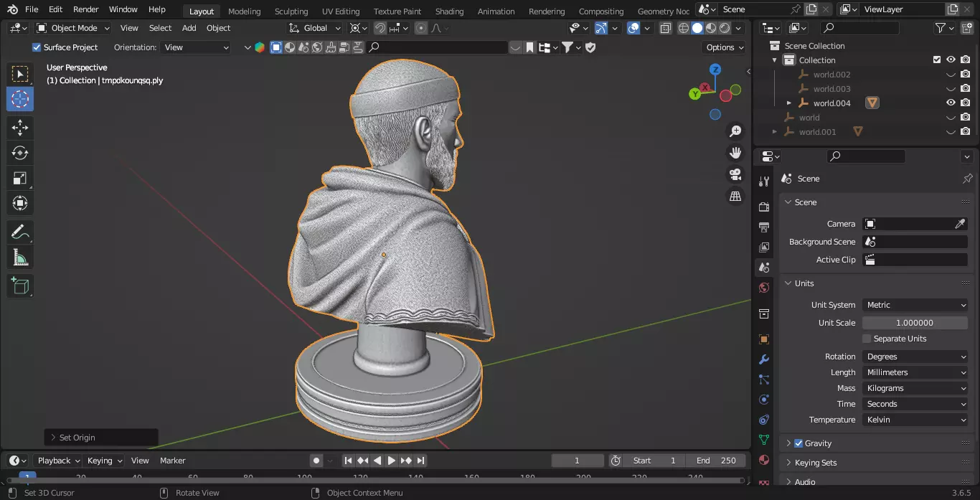
Task: Open the Playback popover in timeline
Action: (59, 461)
